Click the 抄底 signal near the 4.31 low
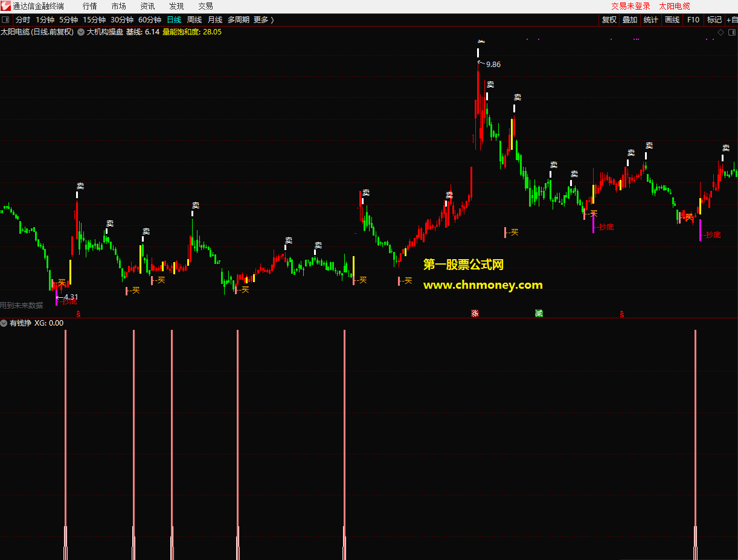738x560 pixels. [69, 301]
